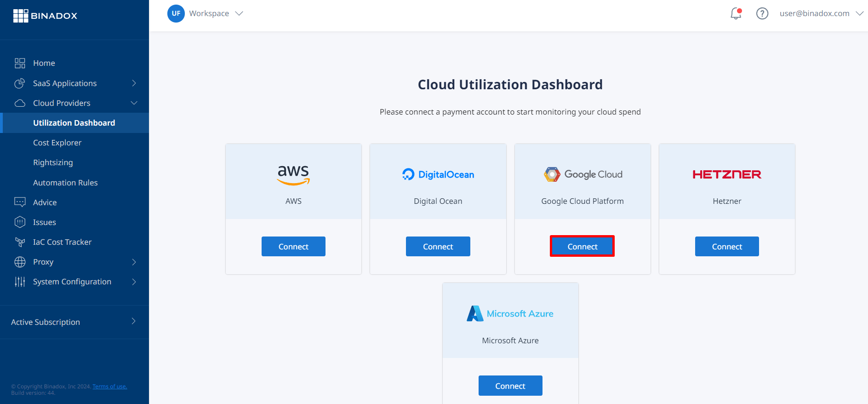868x404 pixels.
Task: Click the SaaS Applications pie icon
Action: coord(20,83)
